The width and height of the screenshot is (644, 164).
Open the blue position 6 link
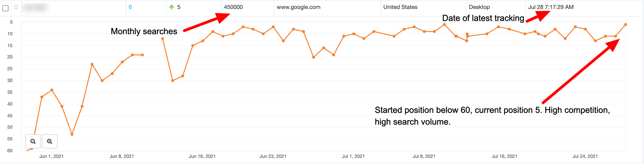coord(130,7)
